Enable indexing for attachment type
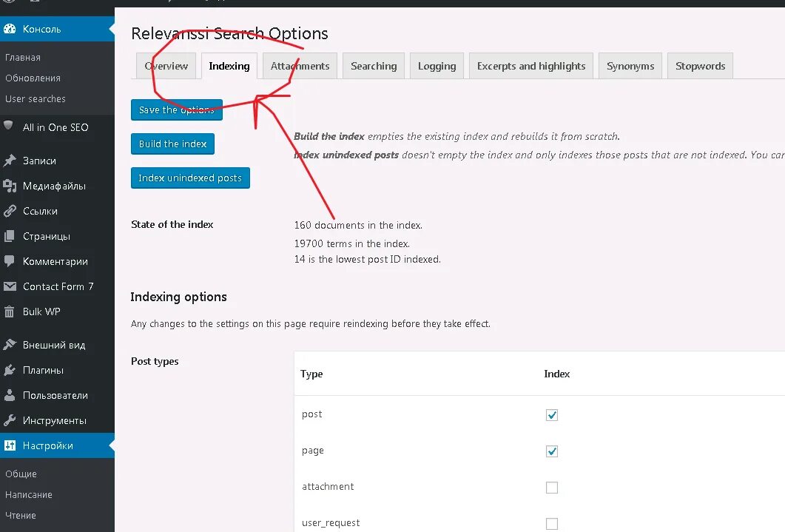The height and width of the screenshot is (532, 785). pyautogui.click(x=552, y=488)
